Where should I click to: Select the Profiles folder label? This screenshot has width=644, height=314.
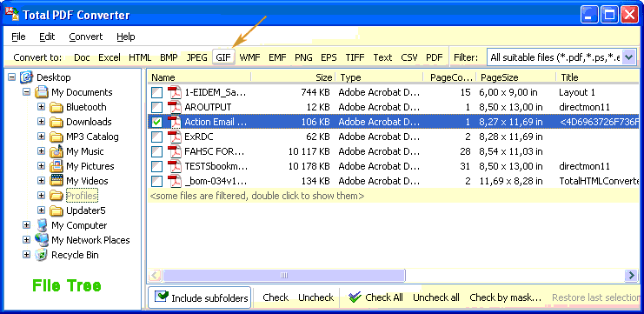click(x=82, y=196)
